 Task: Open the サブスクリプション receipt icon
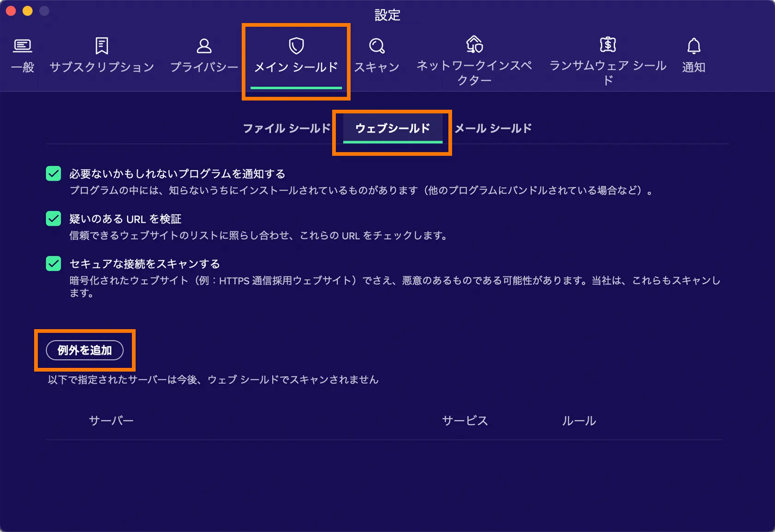coord(101,46)
